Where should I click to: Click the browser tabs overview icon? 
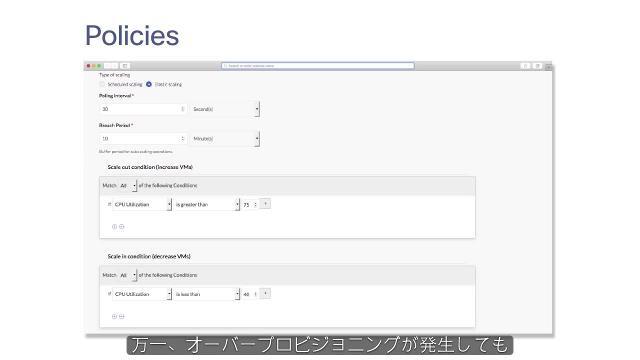coord(538,66)
